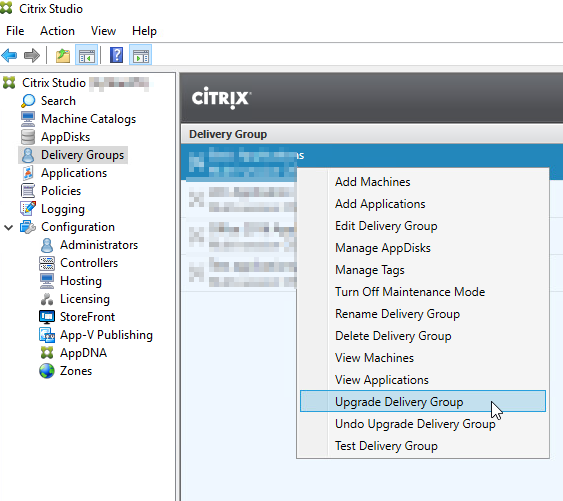Viewport: 563px width, 501px height.
Task: Collapse the Configuration tree node
Action: point(9,227)
